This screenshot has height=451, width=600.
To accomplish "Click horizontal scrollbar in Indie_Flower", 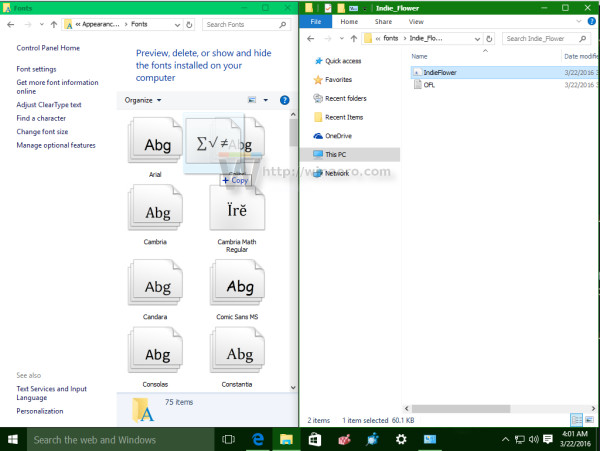I will (x=461, y=409).
